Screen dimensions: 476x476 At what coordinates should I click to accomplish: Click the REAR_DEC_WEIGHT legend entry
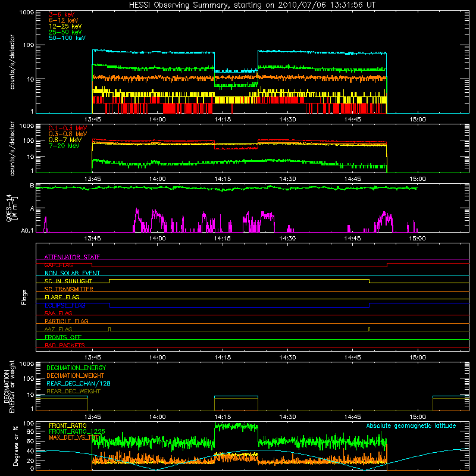73,392
